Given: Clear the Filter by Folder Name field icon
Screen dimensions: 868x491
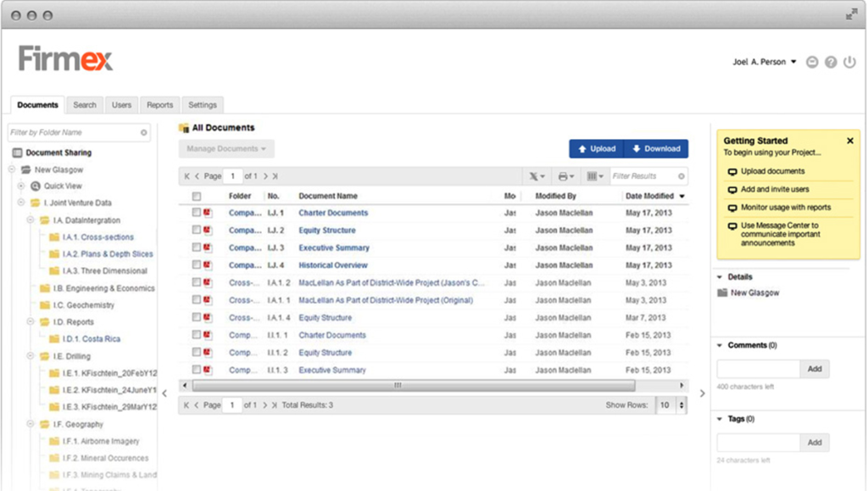Looking at the screenshot, I should (x=144, y=133).
